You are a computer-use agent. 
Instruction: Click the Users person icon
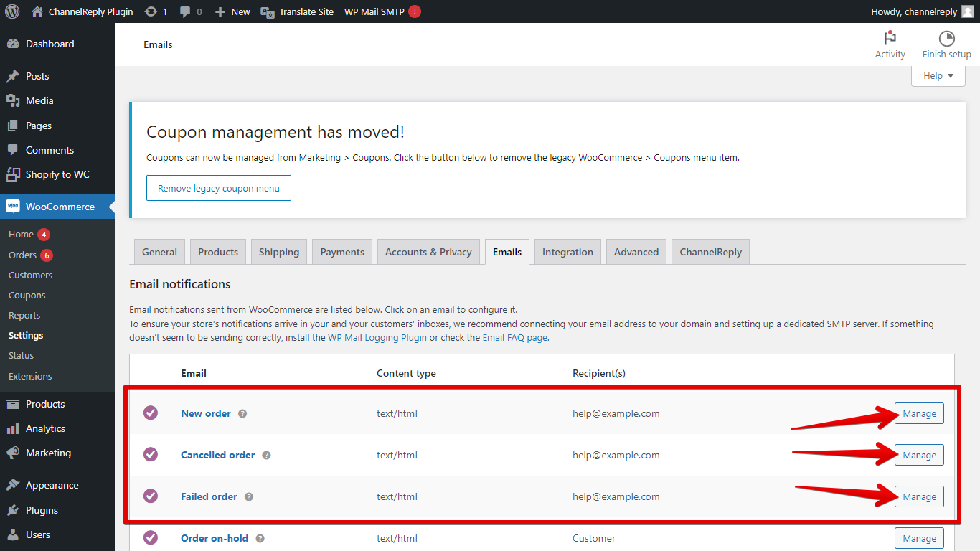click(x=13, y=534)
